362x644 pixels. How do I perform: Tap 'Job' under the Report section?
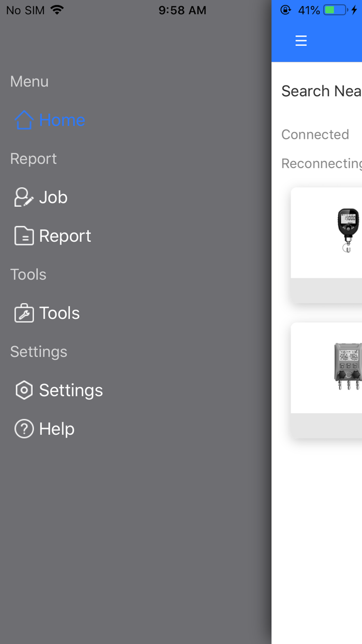point(53,197)
